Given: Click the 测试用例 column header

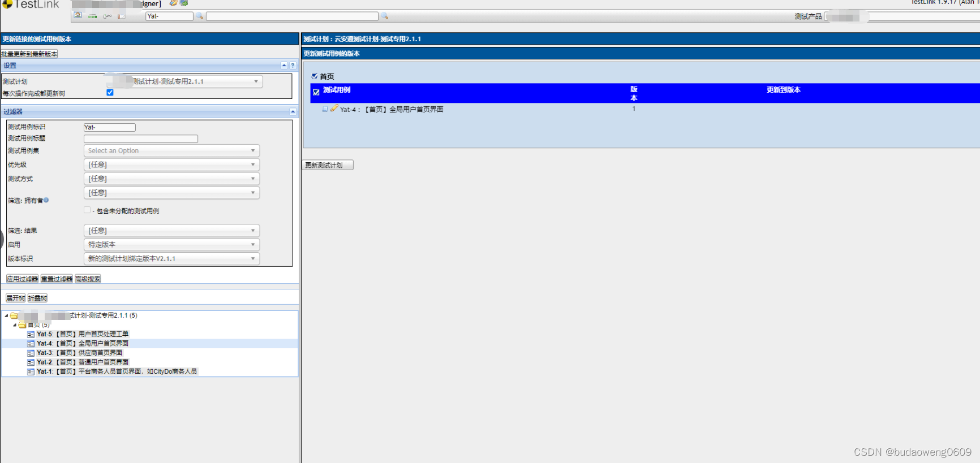Looking at the screenshot, I should (x=337, y=90).
